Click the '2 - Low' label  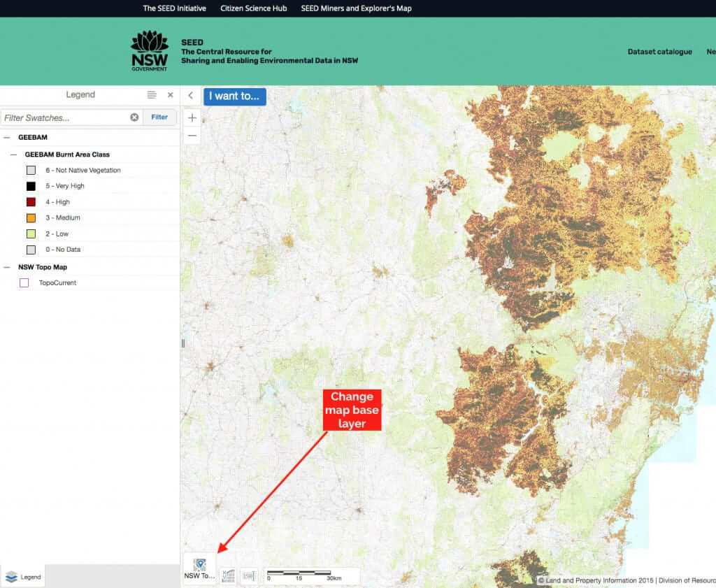(57, 234)
